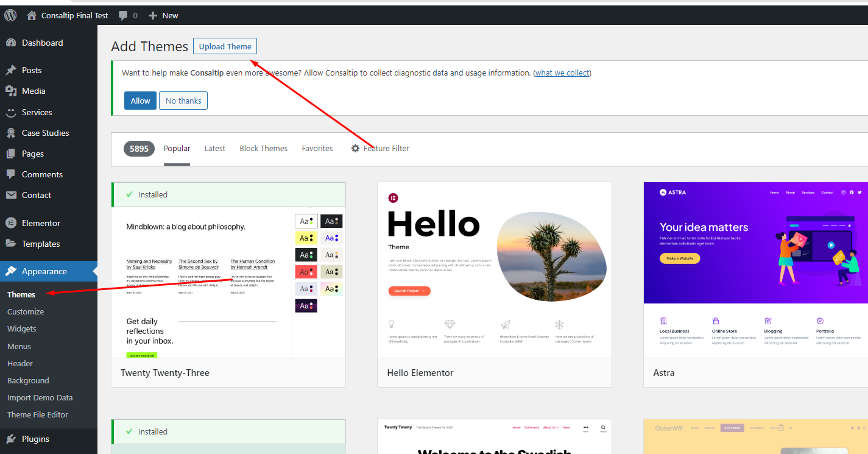The image size is (868, 454).
Task: Click New in the admin bar
Action: click(x=163, y=15)
